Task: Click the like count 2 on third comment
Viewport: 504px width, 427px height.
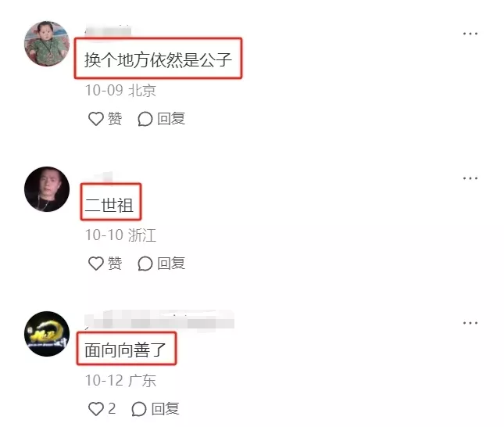Action: [112, 409]
